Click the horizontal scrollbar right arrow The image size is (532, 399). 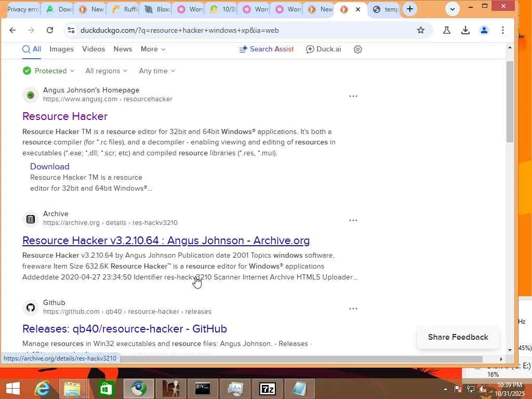(501, 359)
